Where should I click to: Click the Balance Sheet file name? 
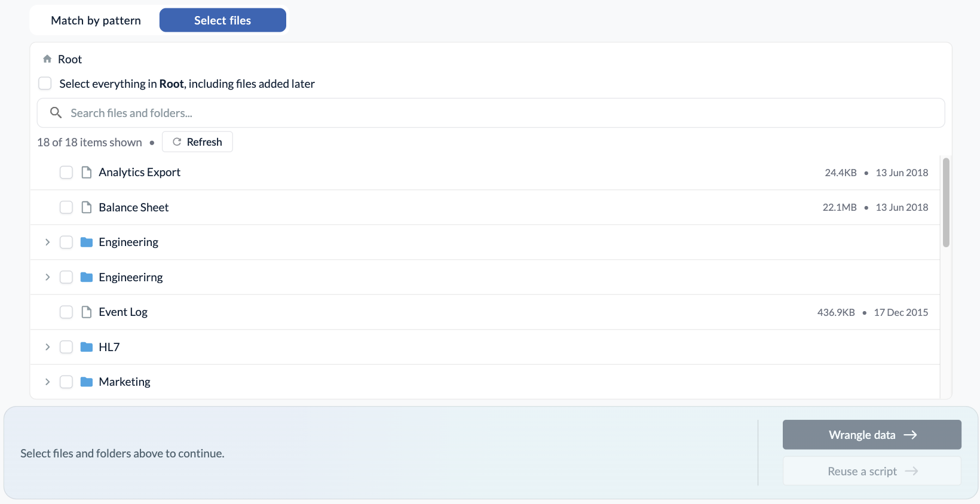(x=134, y=207)
